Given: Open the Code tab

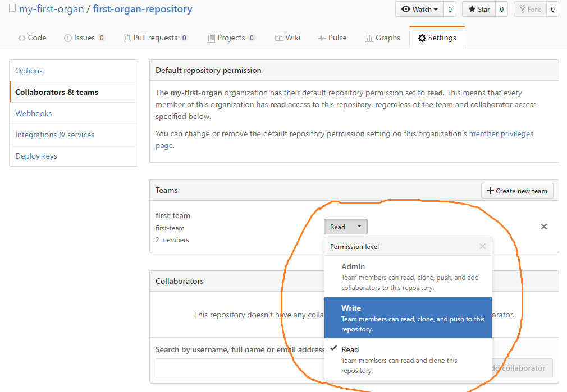Looking at the screenshot, I should pyautogui.click(x=32, y=38).
